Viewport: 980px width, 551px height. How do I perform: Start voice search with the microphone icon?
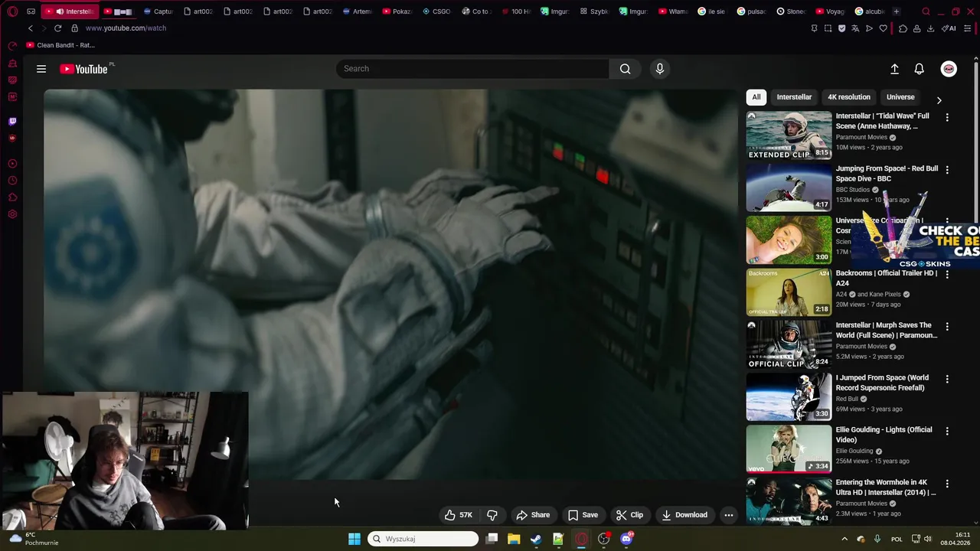[660, 69]
